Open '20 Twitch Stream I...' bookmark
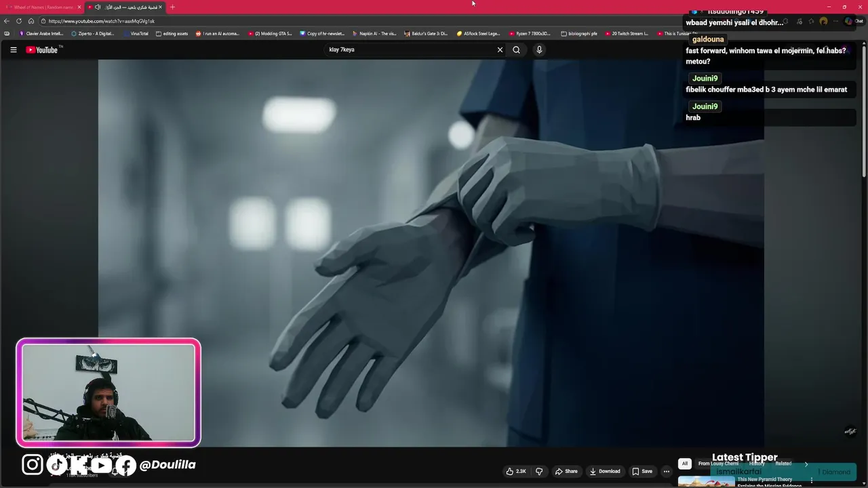This screenshot has height=488, width=868. point(627,33)
